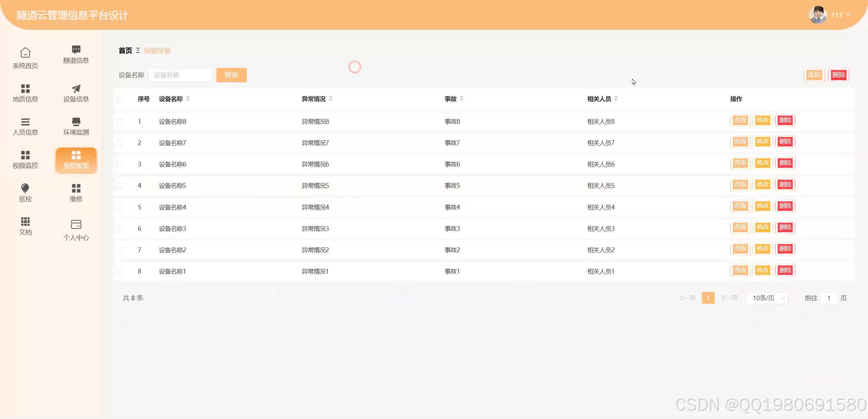868x419 pixels.
Task: Focus the 设备名称 search input field
Action: pyautogui.click(x=180, y=75)
